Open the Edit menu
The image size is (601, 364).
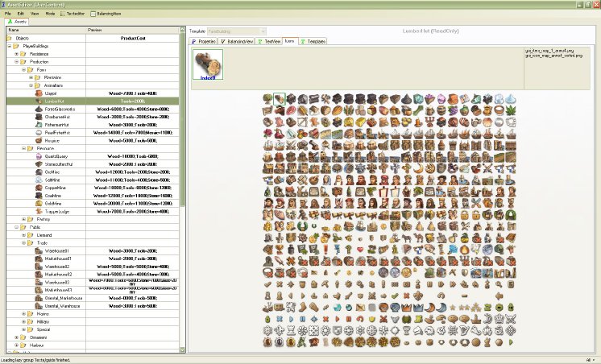click(21, 14)
